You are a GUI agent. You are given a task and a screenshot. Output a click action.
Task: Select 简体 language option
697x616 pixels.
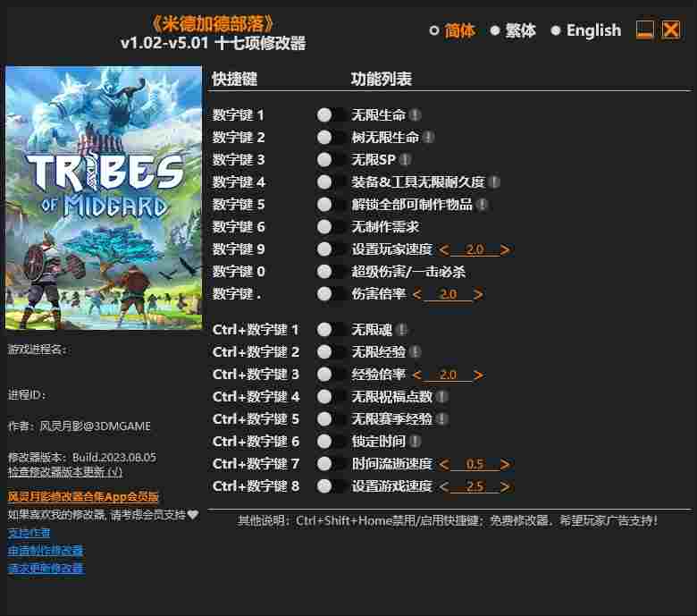coord(452,30)
